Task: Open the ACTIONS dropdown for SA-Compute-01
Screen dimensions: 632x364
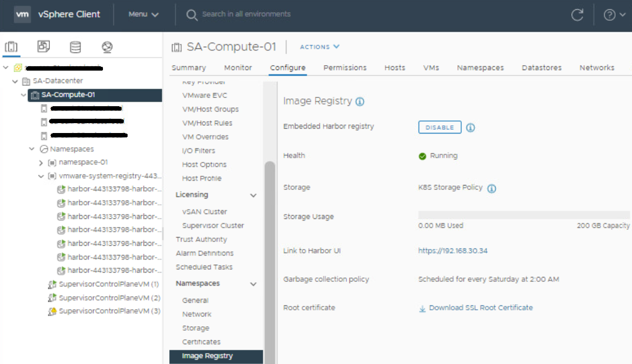Action: [x=319, y=47]
